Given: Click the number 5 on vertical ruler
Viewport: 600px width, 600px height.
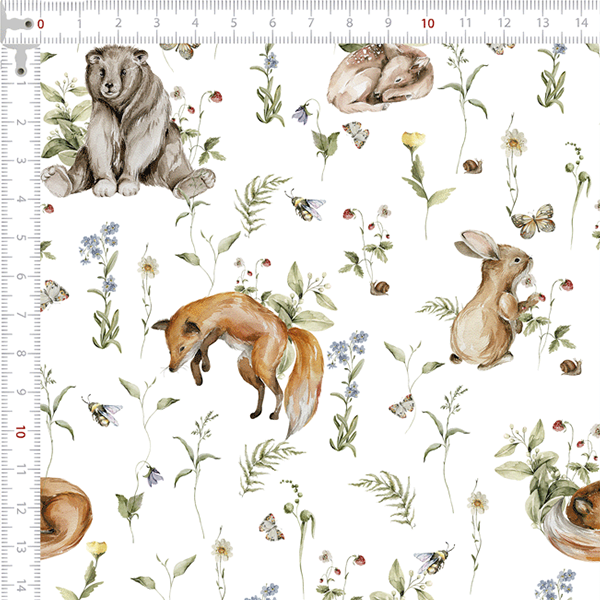Looking at the screenshot, I should click(x=21, y=238).
